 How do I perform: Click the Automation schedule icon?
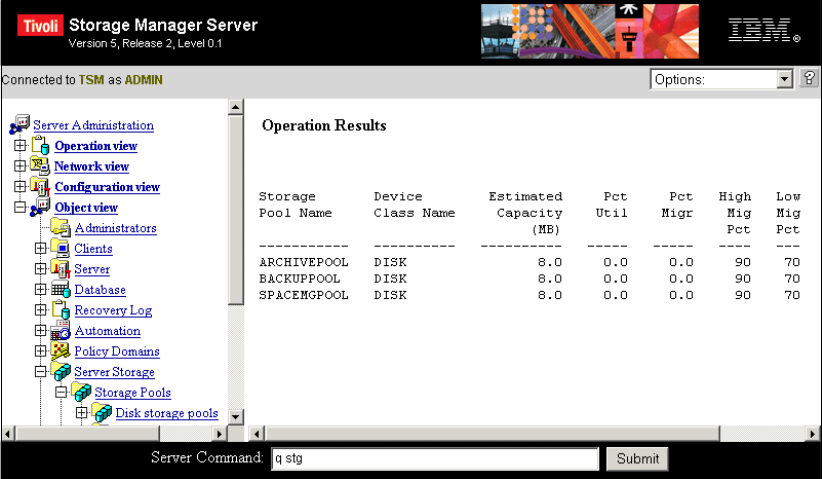pyautogui.click(x=61, y=331)
